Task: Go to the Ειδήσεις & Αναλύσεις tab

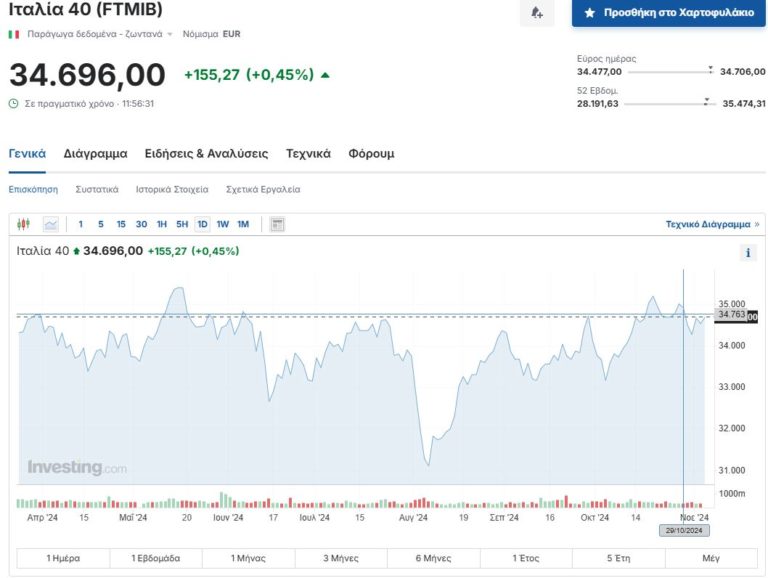Action: pos(206,153)
